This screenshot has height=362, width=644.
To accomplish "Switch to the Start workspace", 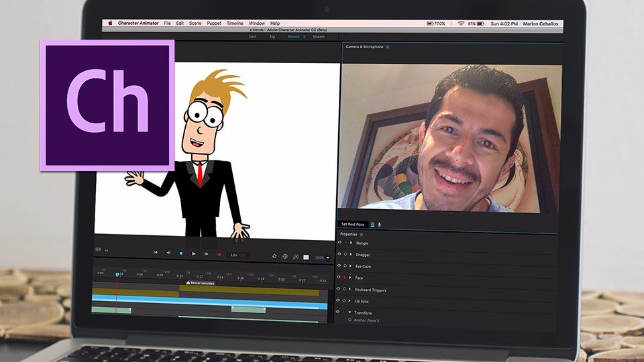I will tap(253, 36).
